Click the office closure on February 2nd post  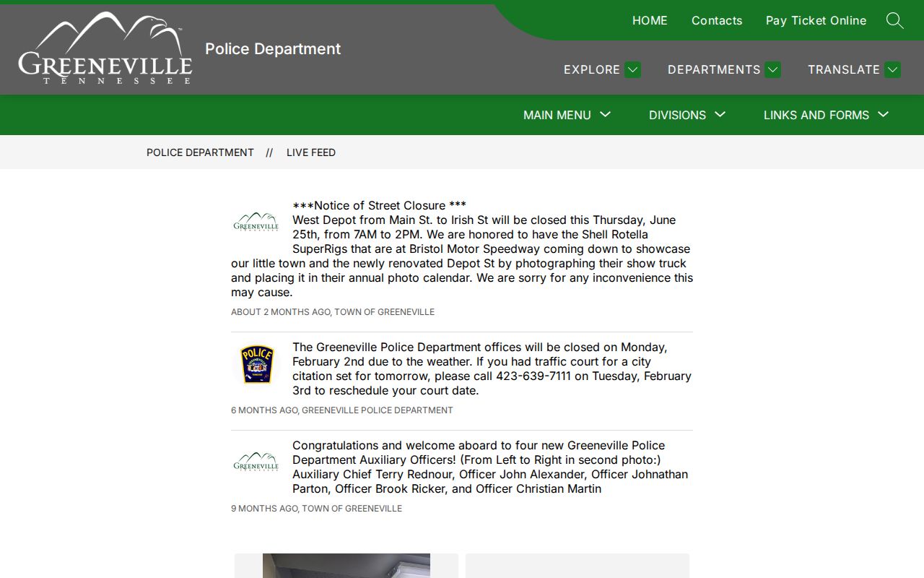(492, 368)
